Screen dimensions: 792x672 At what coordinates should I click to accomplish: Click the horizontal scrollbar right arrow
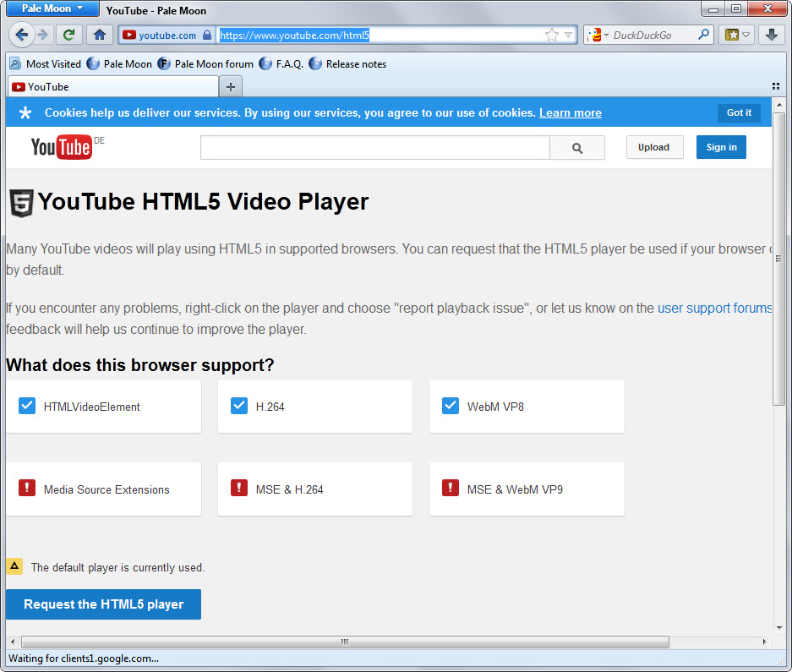[x=764, y=642]
